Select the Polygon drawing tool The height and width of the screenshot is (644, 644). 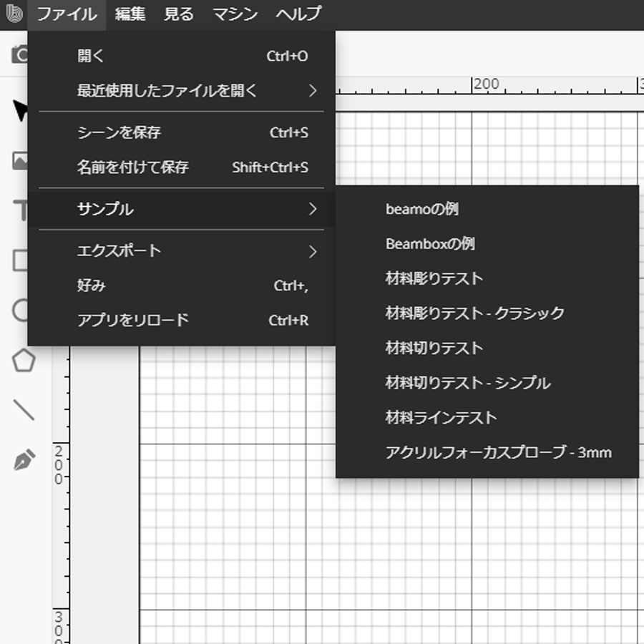click(24, 360)
